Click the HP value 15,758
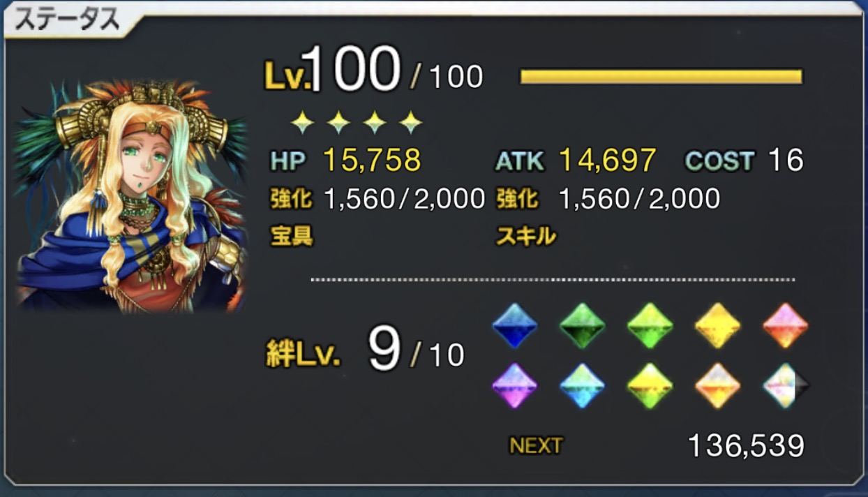 373,161
